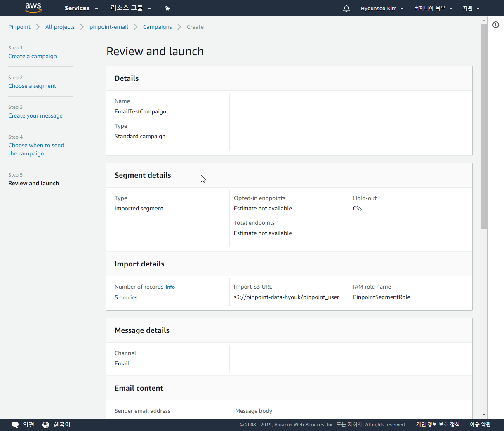Open the 지원 support menu
The width and height of the screenshot is (504, 431).
[471, 8]
